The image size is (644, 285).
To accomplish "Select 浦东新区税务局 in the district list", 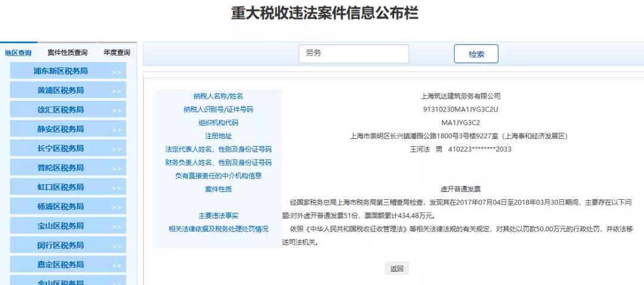I will (x=60, y=71).
